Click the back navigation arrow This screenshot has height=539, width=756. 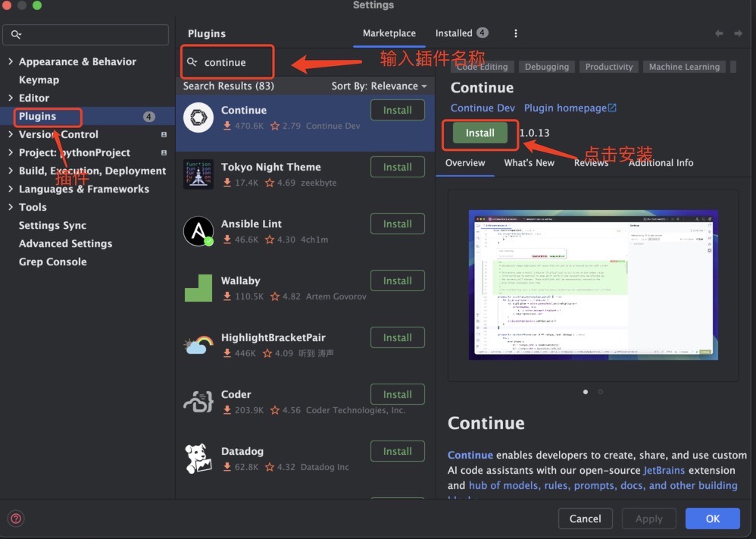pos(719,33)
